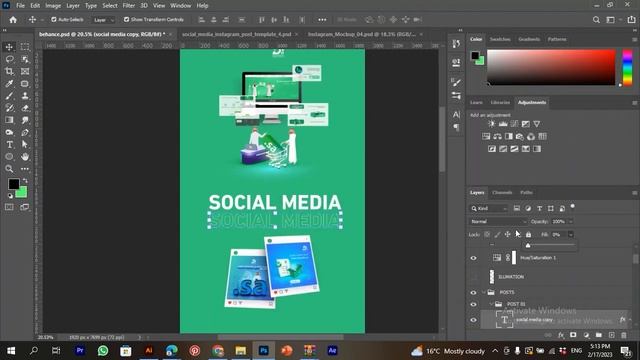Open the Color panel options menu
640x360 pixels.
pos(635,40)
